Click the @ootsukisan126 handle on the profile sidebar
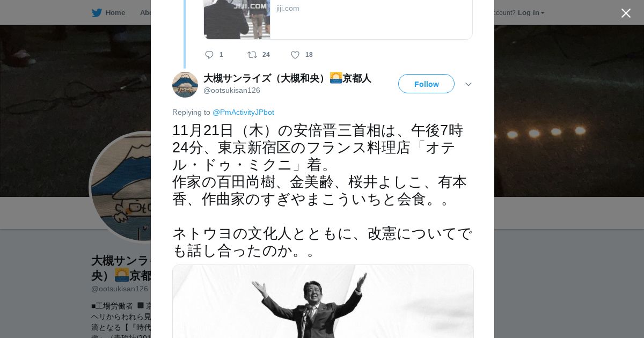 (x=120, y=289)
